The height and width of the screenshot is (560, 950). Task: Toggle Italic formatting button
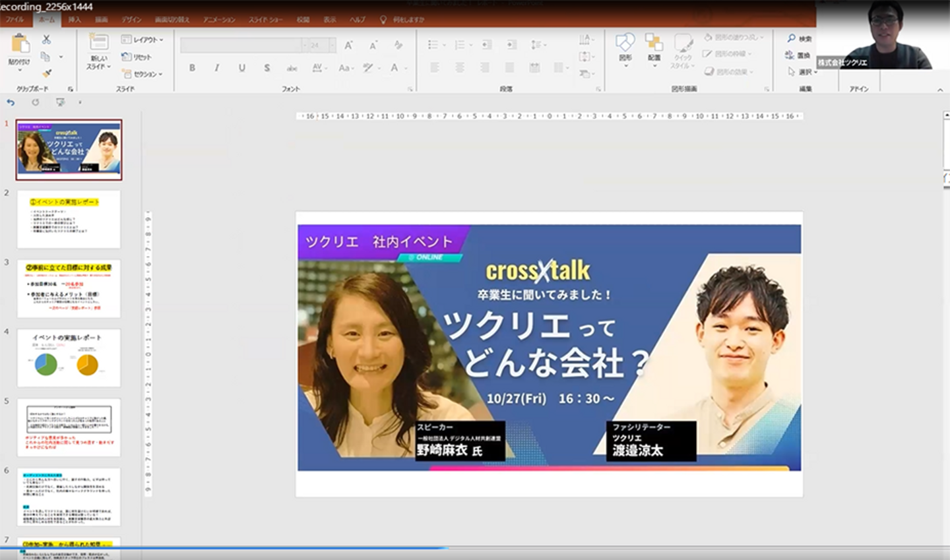click(x=216, y=67)
